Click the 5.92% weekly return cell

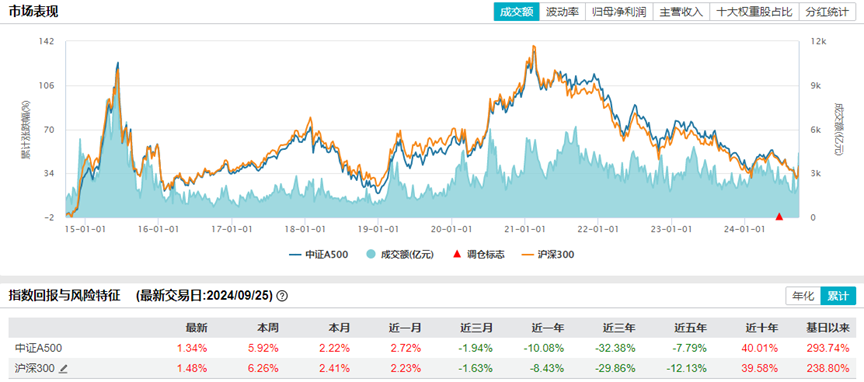click(x=264, y=348)
